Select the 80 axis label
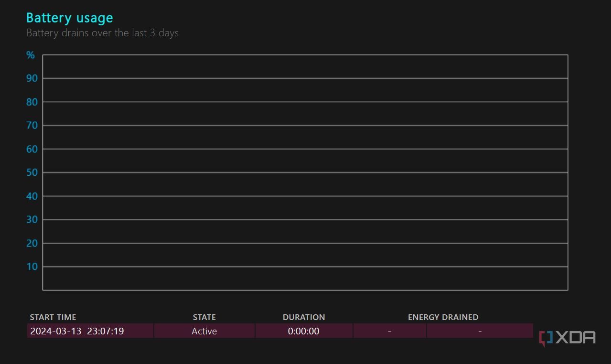Screen dimensions: 611x364 point(32,102)
